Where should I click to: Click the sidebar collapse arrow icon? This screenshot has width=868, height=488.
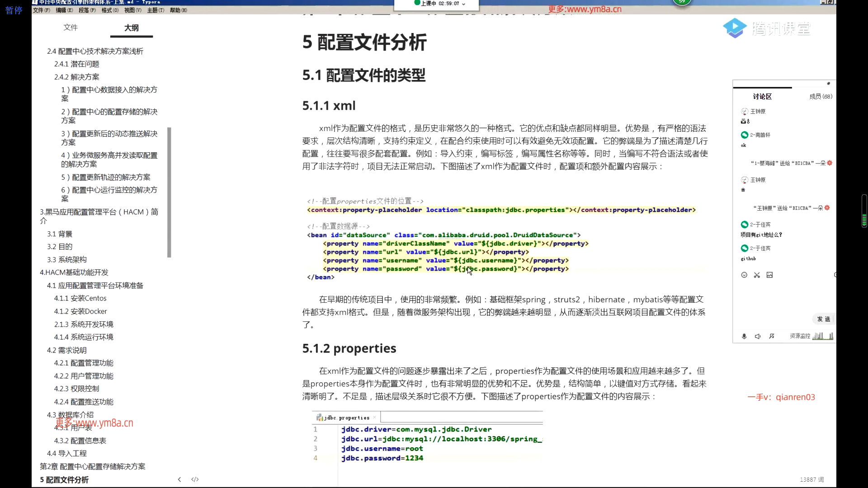[x=179, y=479]
